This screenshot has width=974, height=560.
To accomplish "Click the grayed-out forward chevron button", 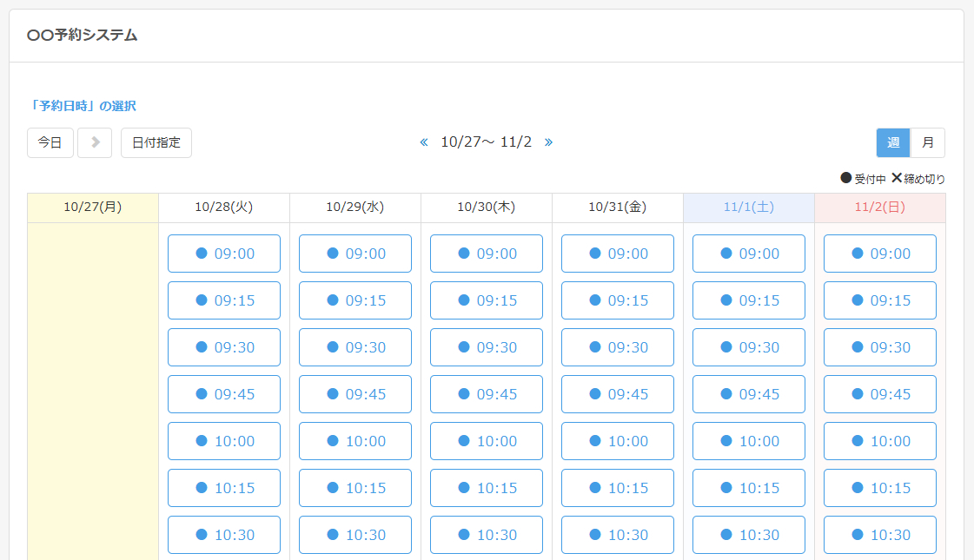I will coord(95,143).
